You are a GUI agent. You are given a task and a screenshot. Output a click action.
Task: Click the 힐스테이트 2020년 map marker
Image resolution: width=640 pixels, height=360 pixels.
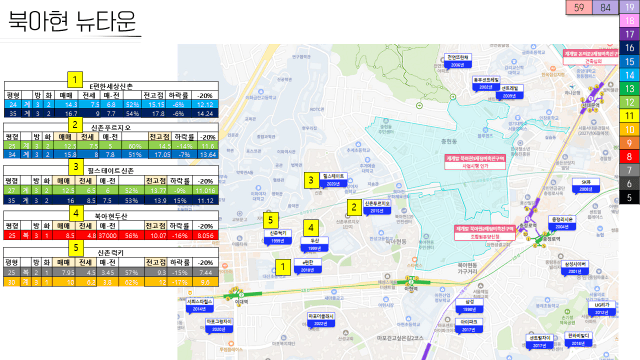coord(333,180)
